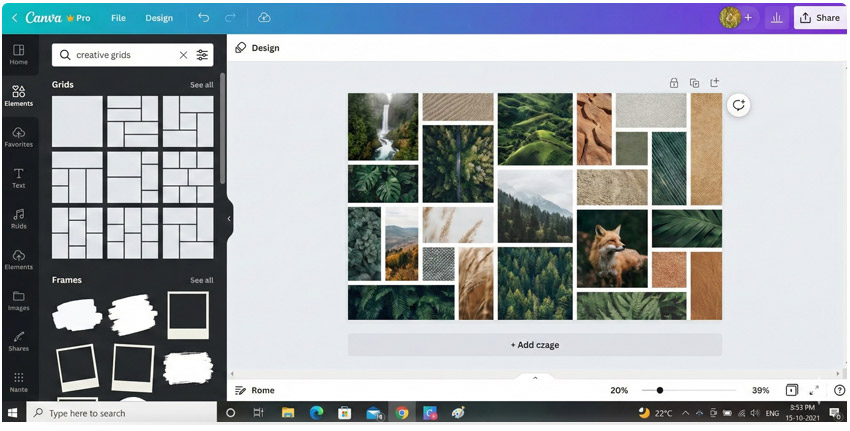Click the Add page bar below canvas
Image resolution: width=850 pixels, height=431 pixels.
point(535,345)
